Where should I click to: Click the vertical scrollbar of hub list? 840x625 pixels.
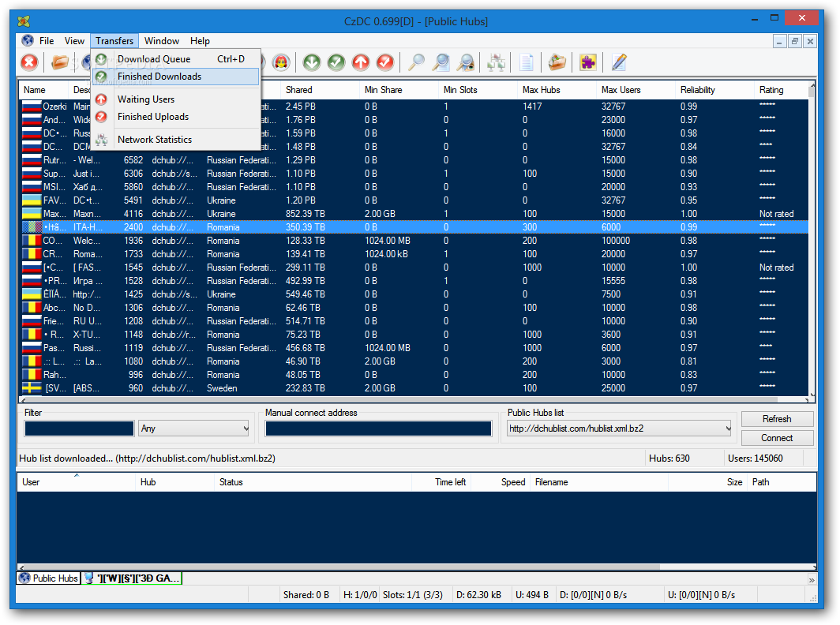point(812,239)
